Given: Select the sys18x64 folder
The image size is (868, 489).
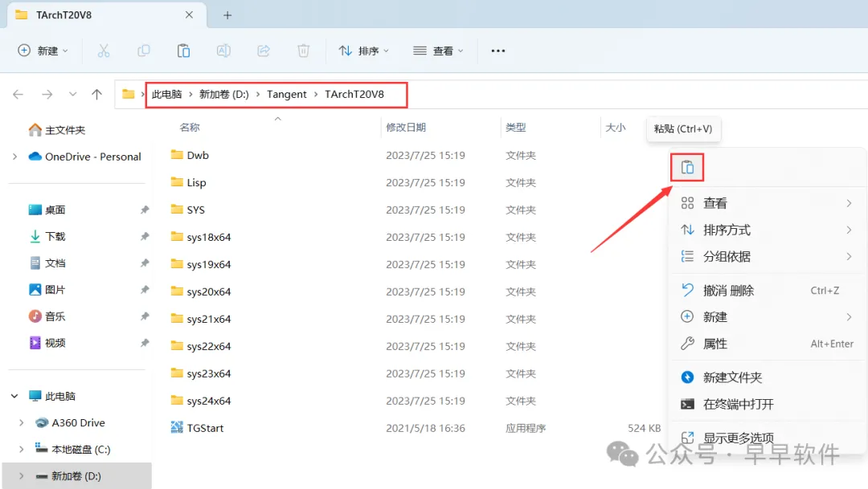Looking at the screenshot, I should [x=200, y=238].
